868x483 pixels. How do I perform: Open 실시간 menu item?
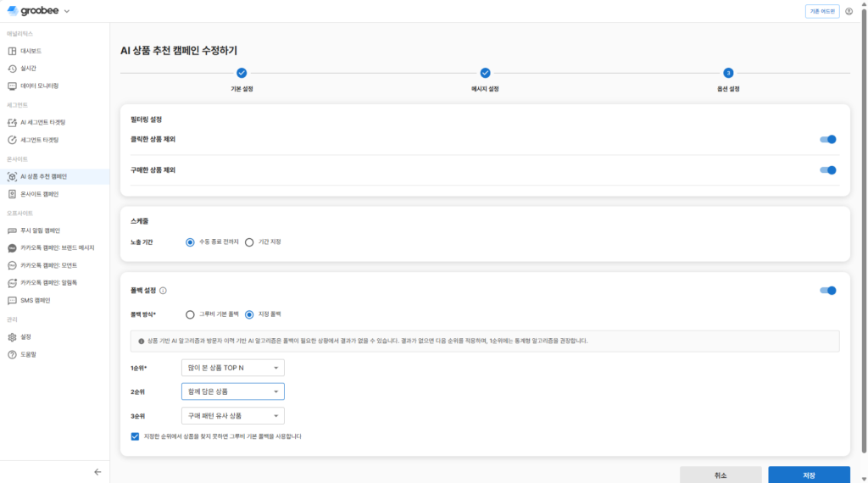click(55, 69)
